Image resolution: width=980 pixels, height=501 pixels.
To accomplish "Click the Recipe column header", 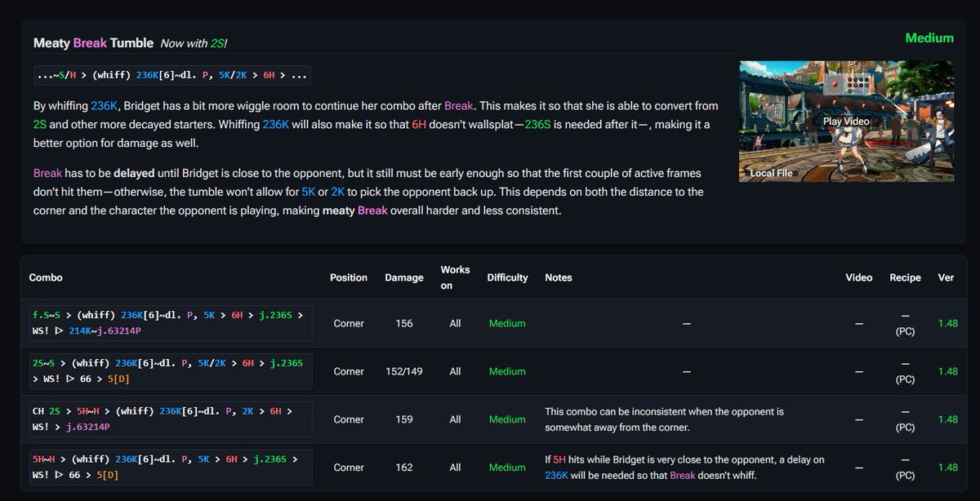I will 905,277.
